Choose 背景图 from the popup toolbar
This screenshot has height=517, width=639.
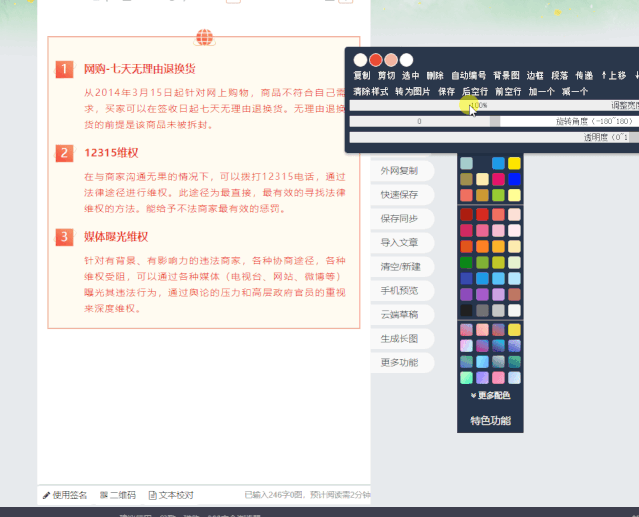tap(506, 76)
